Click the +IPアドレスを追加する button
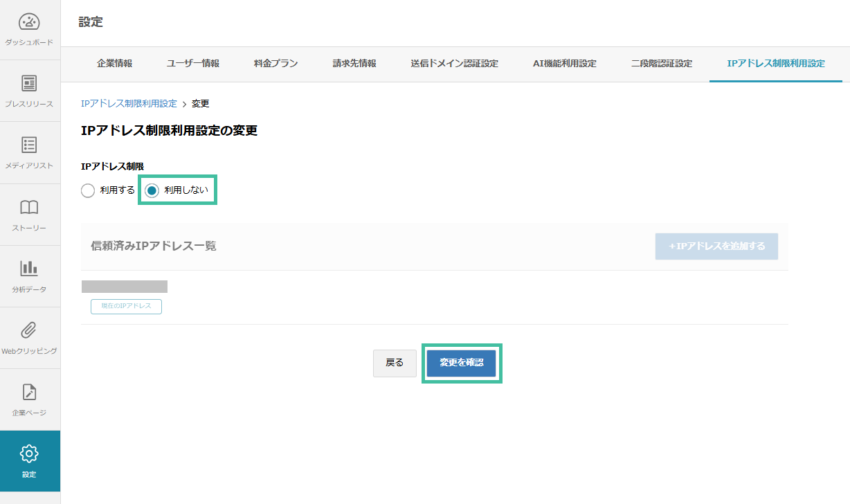 pos(716,246)
